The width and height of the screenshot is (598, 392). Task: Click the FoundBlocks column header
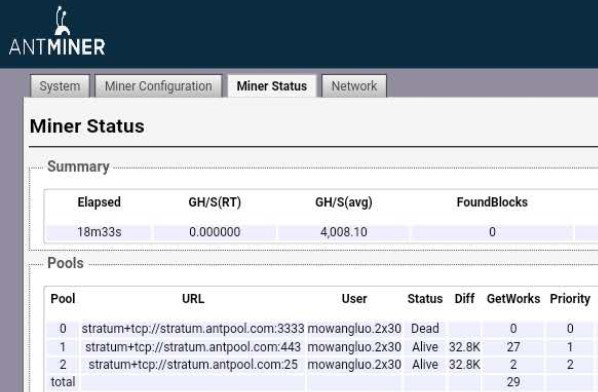(492, 202)
